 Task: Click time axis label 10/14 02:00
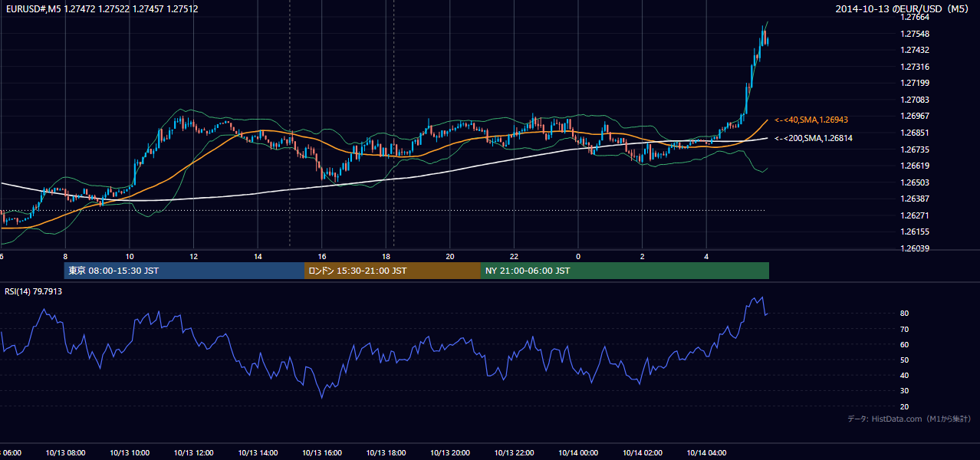tap(643, 453)
